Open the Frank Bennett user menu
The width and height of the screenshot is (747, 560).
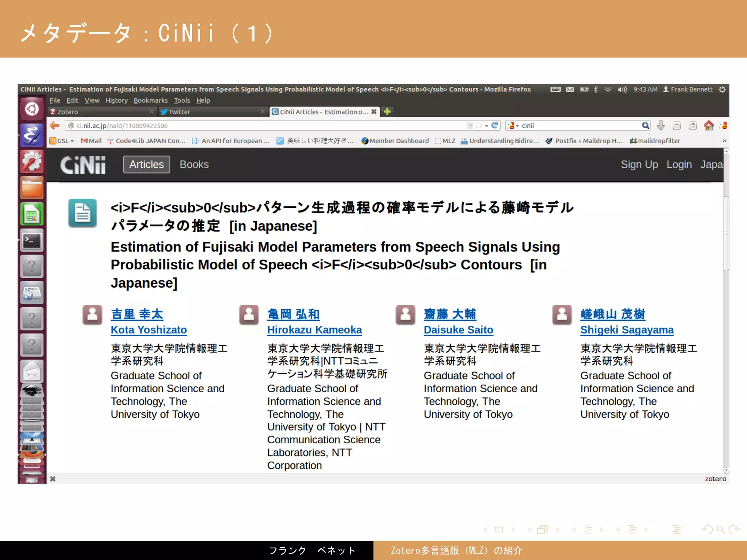tap(688, 89)
